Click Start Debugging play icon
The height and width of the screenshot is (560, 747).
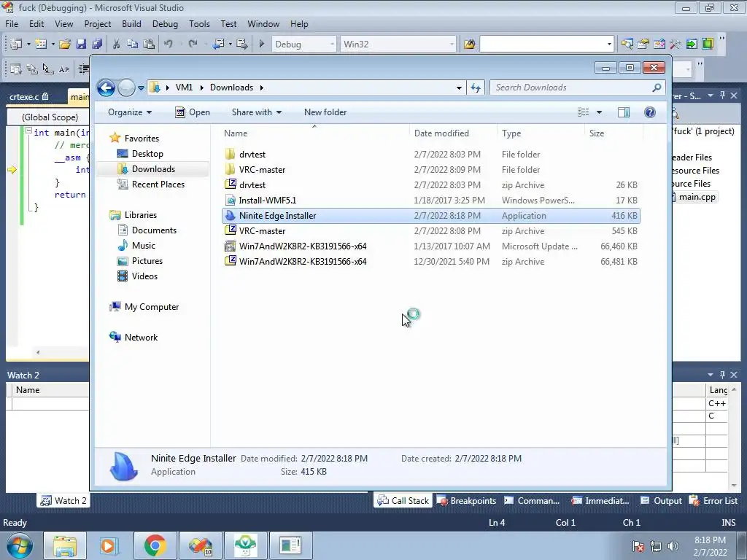262,44
